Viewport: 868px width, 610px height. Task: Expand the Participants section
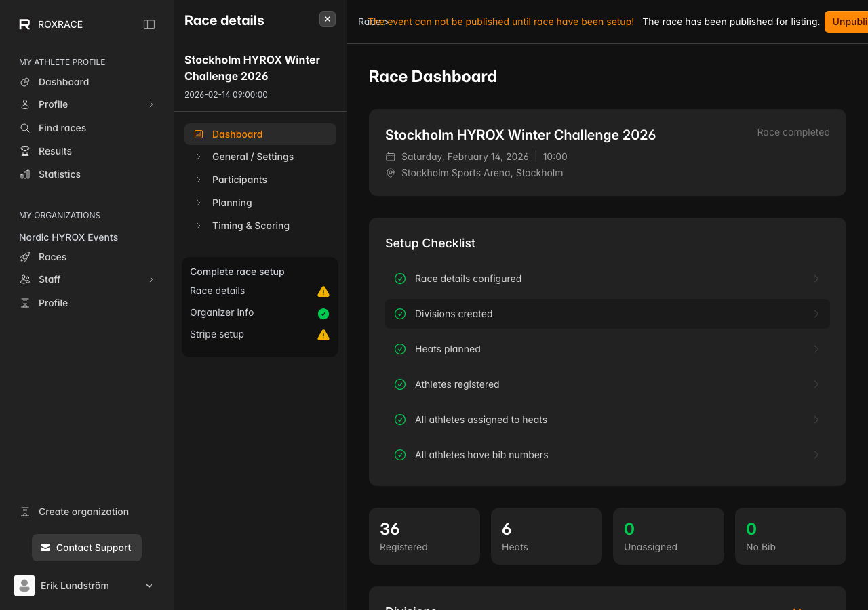260,180
